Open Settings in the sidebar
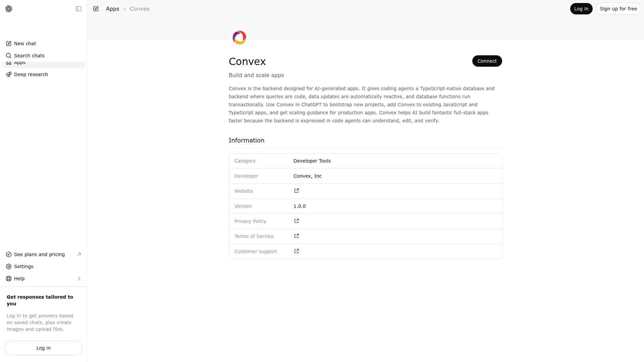The height and width of the screenshot is (362, 644). click(x=44, y=266)
